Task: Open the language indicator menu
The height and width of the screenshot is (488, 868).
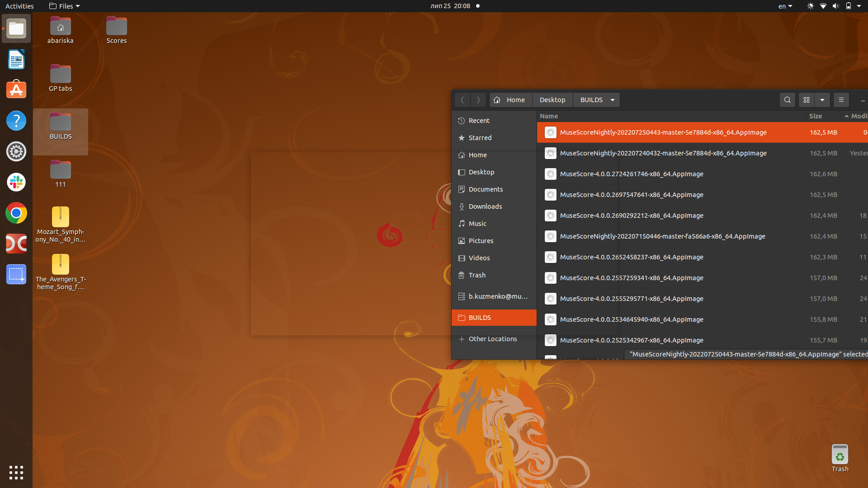Action: (x=785, y=6)
